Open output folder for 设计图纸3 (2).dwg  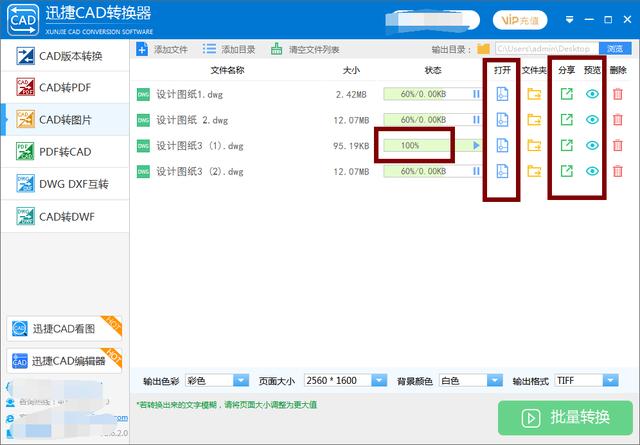pyautogui.click(x=534, y=171)
